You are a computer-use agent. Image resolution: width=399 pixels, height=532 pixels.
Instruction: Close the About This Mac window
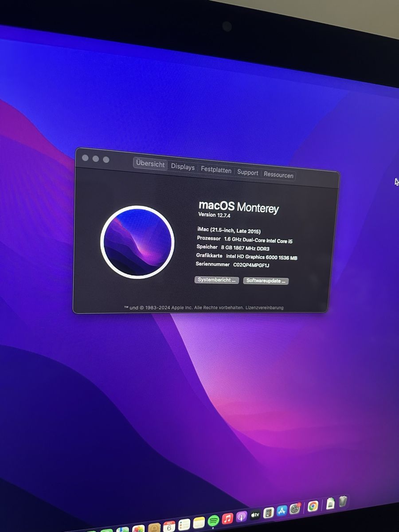pyautogui.click(x=85, y=158)
